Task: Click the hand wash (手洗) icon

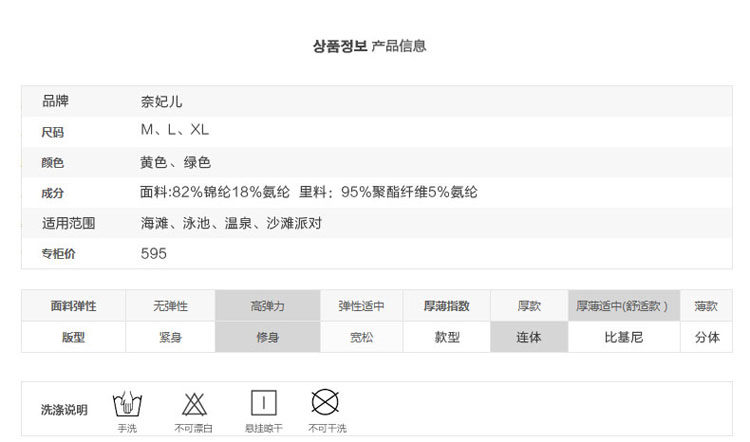Action: (x=127, y=404)
